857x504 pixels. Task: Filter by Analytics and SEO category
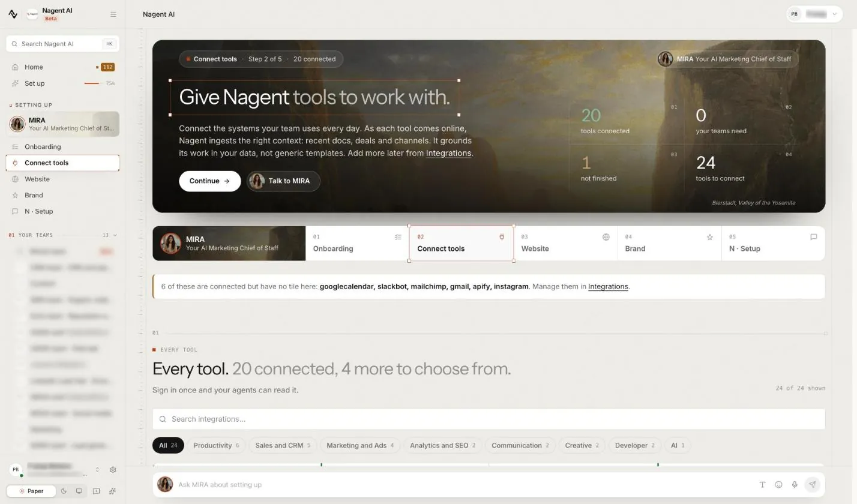click(x=442, y=445)
